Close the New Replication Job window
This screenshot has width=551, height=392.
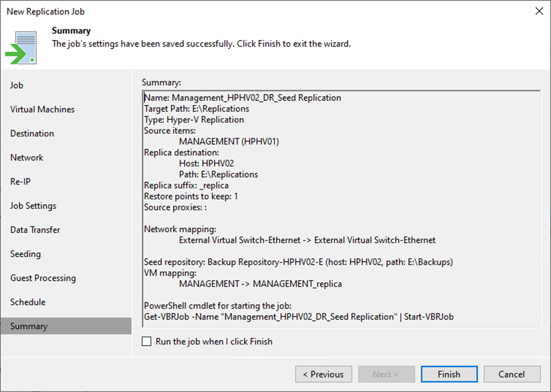point(539,11)
